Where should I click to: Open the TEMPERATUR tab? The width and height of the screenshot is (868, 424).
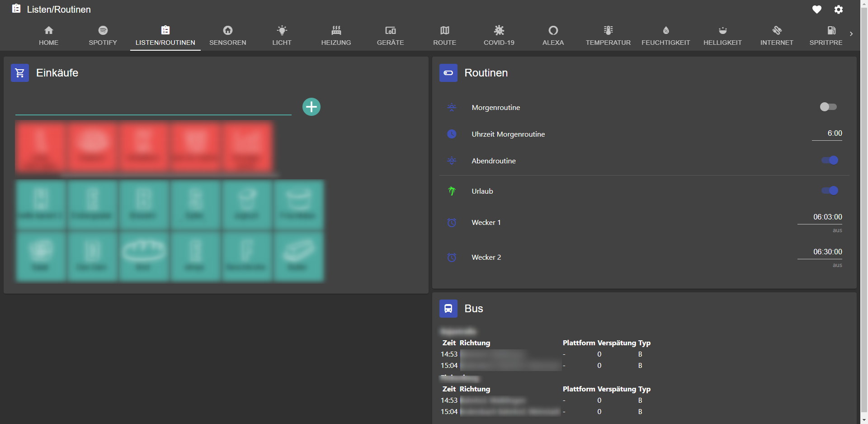(608, 36)
